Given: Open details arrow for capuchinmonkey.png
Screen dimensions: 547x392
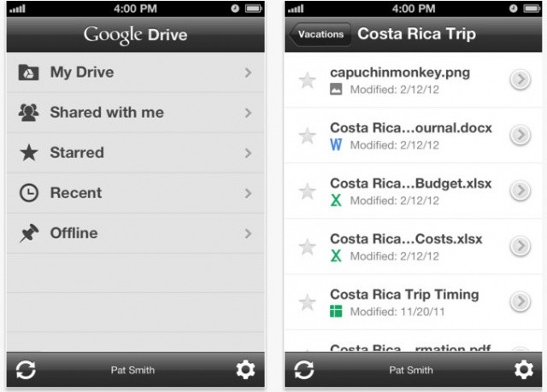Looking at the screenshot, I should click(x=521, y=79).
